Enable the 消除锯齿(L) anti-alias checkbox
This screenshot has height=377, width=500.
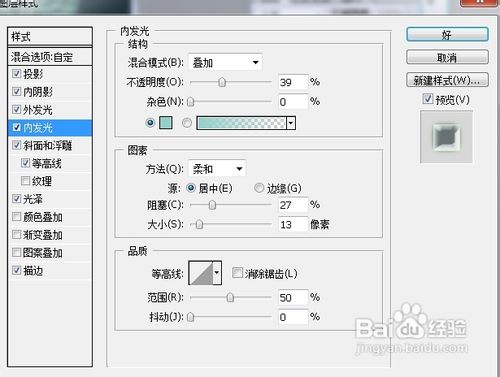(x=237, y=273)
